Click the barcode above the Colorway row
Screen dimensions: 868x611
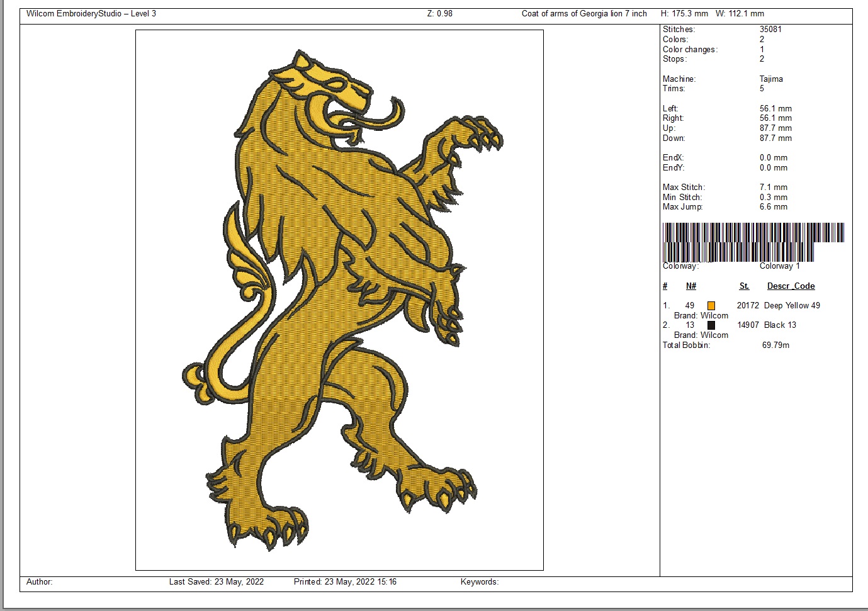tap(753, 241)
